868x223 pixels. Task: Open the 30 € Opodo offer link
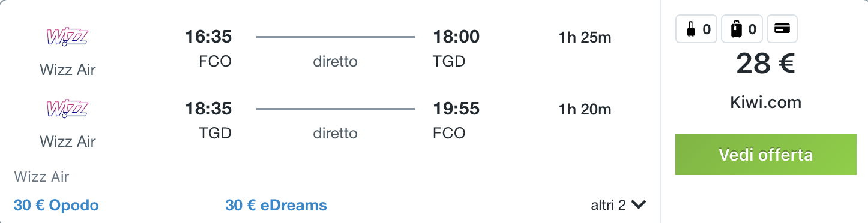coord(56,206)
